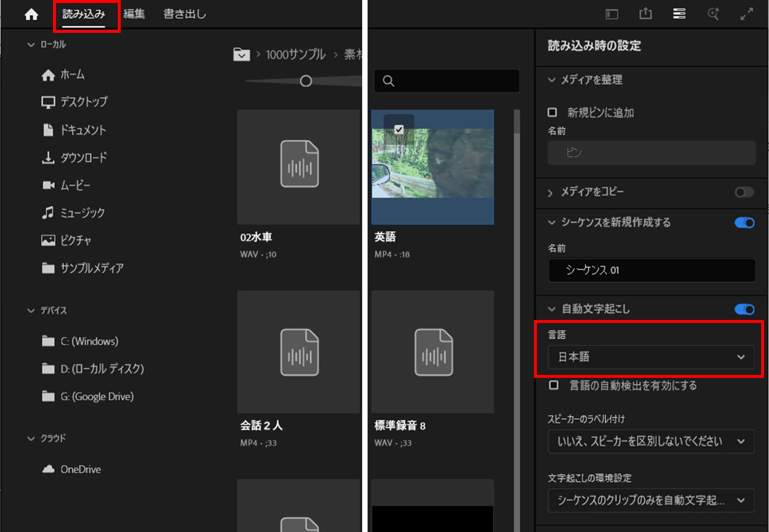Expand the メディアをコピー section
Screen dimensions: 769x532
(x=550, y=193)
